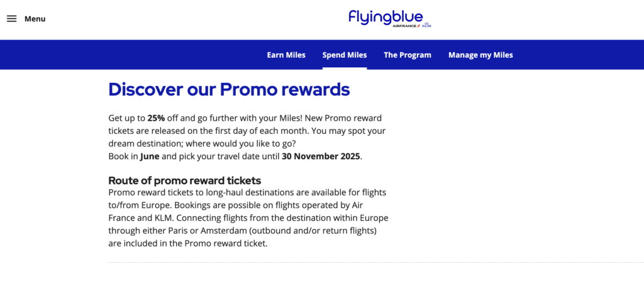644x283 pixels.
Task: Open the hamburger menu icon
Action: coord(11,19)
